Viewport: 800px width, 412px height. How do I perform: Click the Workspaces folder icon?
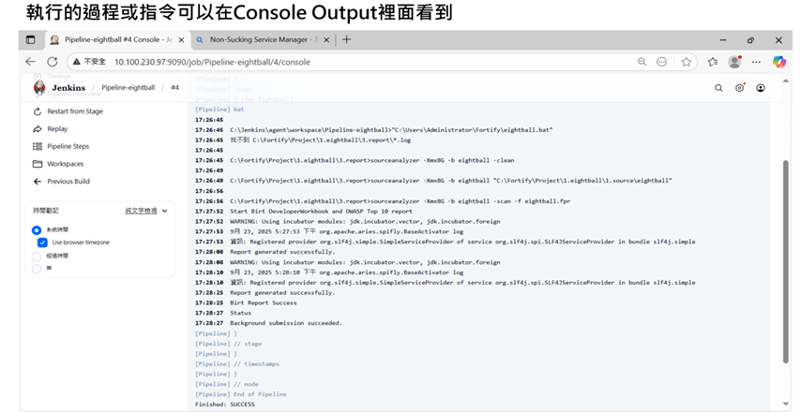coord(37,164)
